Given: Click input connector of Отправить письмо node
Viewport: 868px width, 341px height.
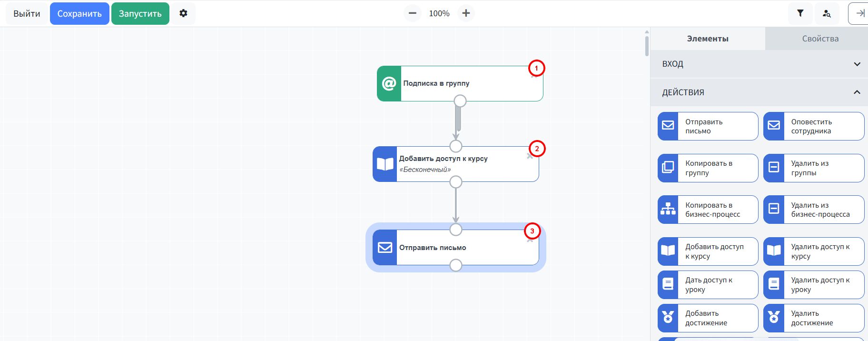Looking at the screenshot, I should 456,230.
